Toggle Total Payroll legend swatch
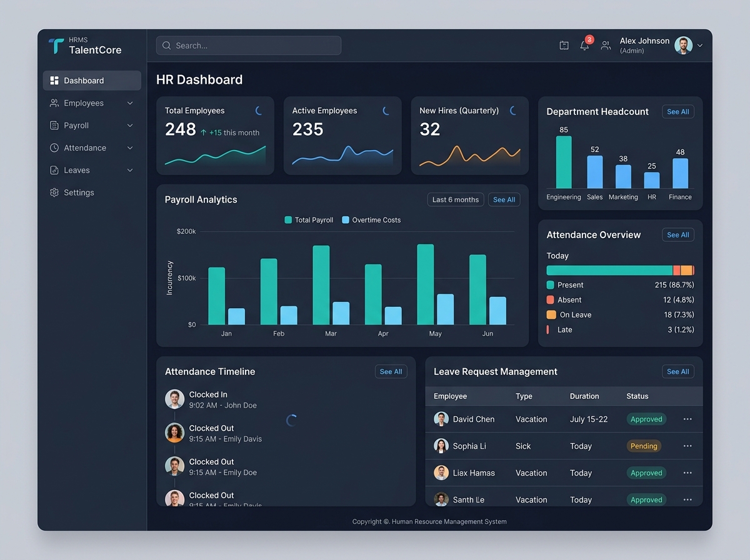This screenshot has height=560, width=750. point(288,220)
